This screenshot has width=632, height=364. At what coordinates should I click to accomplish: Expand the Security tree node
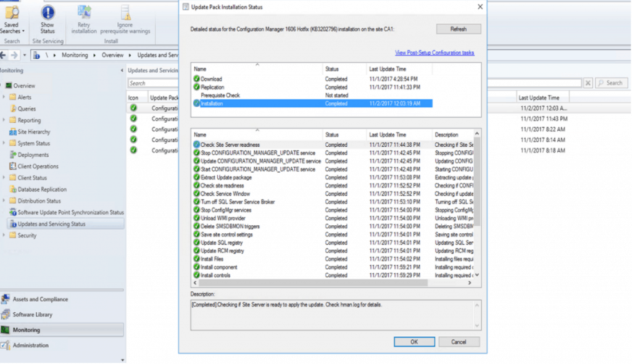click(x=4, y=236)
